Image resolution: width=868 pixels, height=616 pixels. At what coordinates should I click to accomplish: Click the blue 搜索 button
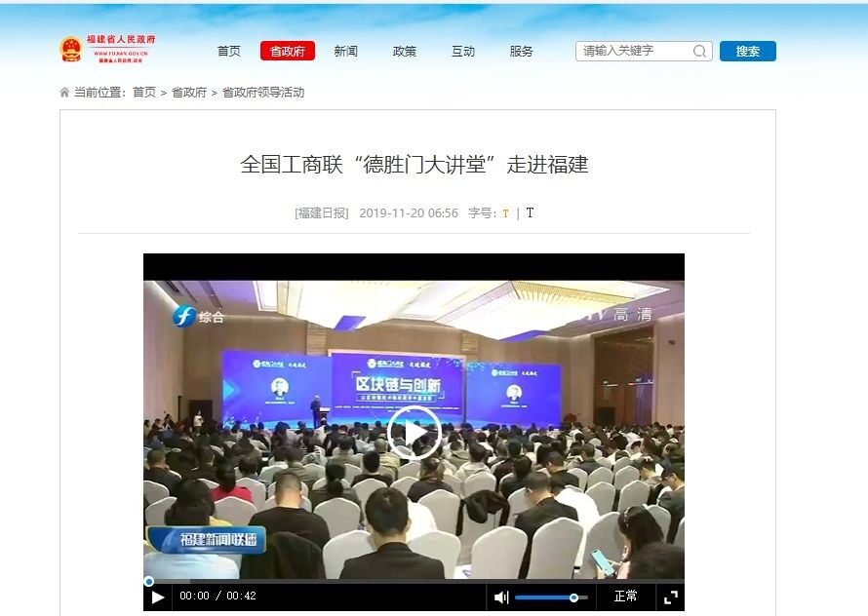pos(748,51)
